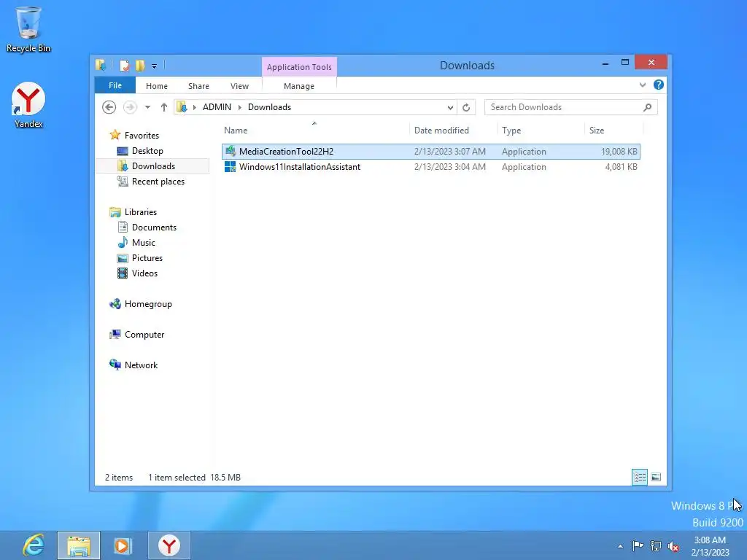Image resolution: width=747 pixels, height=560 pixels.
Task: Open the Documents library
Action: (x=154, y=227)
